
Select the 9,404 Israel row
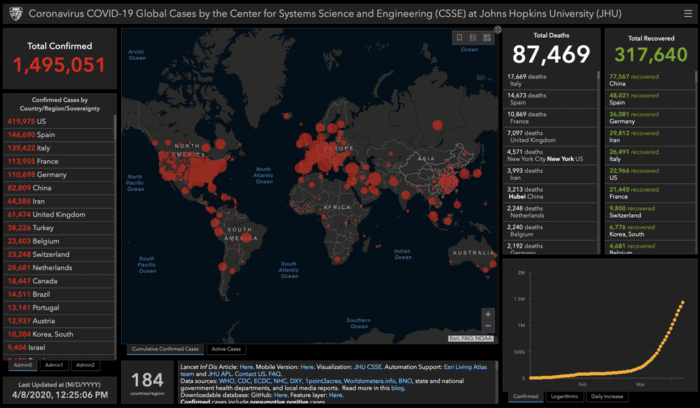coord(59,348)
